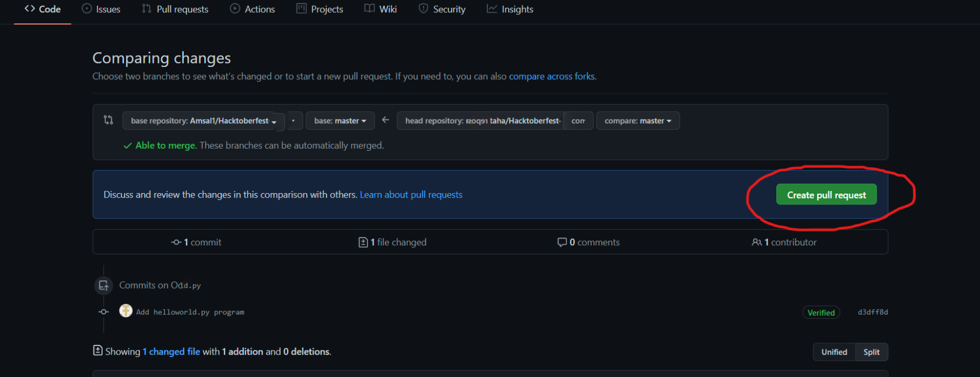Click the Actions play icon

coord(235,9)
